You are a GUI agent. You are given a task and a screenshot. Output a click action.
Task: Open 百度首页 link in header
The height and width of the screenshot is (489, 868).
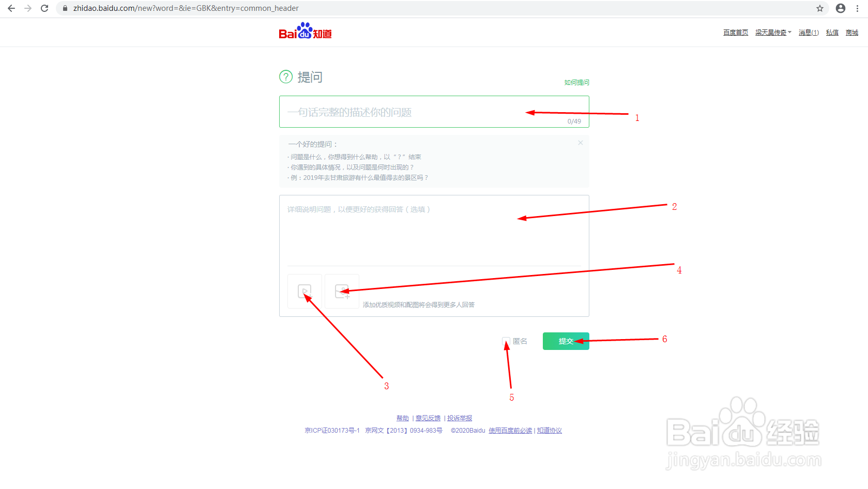736,33
